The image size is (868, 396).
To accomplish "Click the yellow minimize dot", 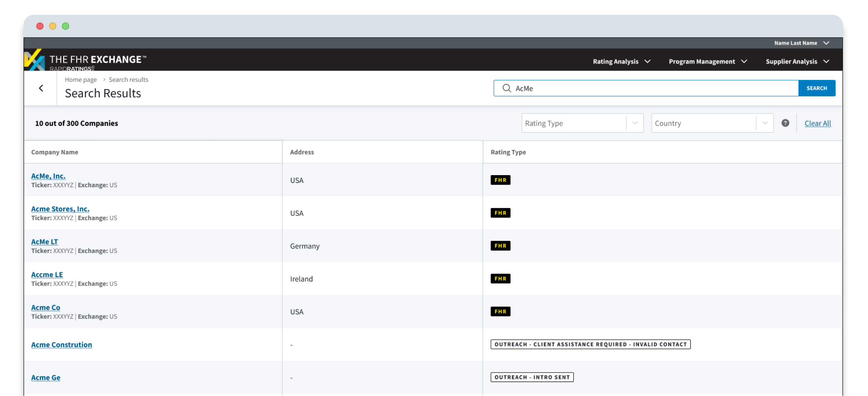I will tap(53, 26).
